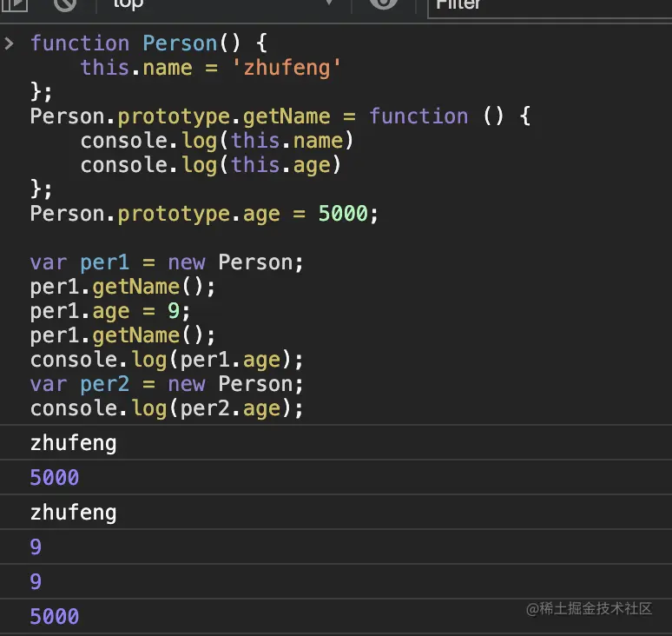
Task: Click the second 'zhufeng' output row
Action: 74,513
